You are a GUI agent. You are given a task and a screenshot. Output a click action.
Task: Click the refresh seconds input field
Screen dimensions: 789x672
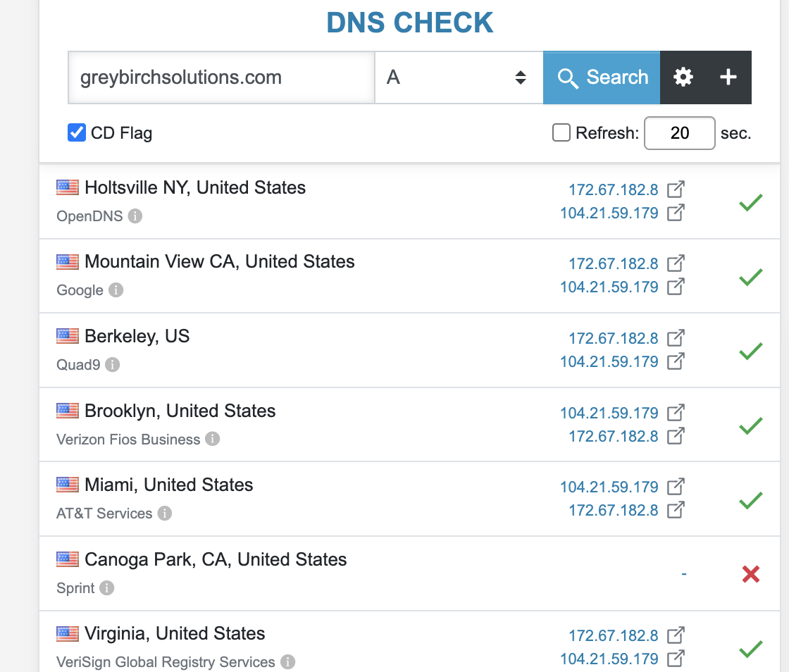click(x=679, y=133)
